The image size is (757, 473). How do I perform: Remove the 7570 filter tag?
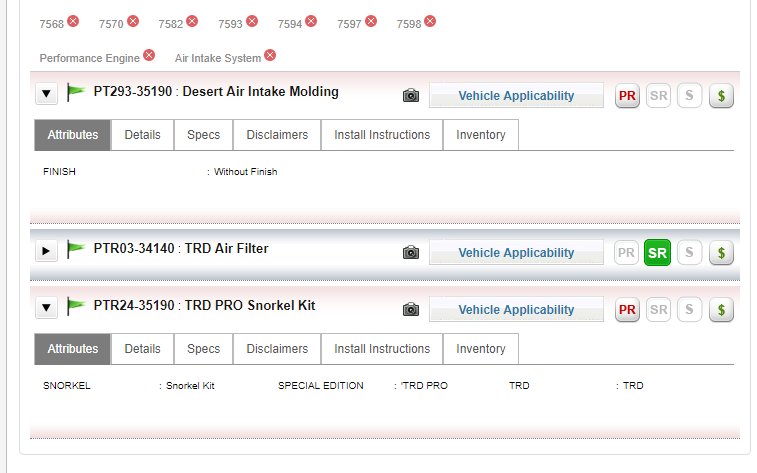(133, 21)
